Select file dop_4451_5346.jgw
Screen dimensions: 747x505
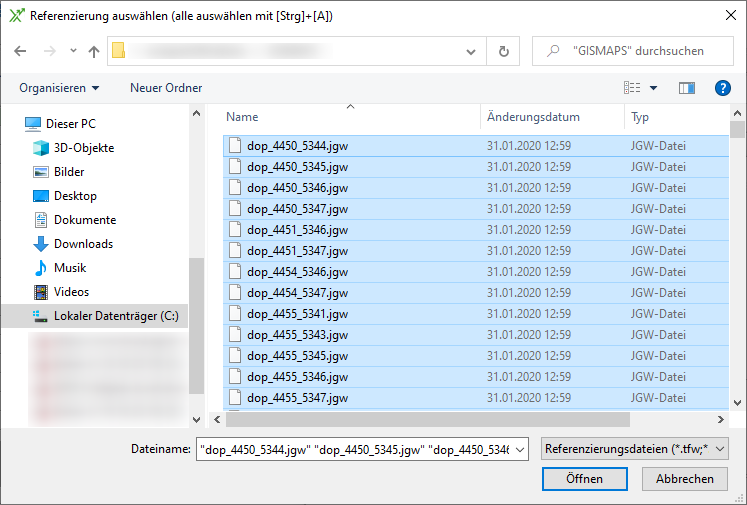pos(297,229)
